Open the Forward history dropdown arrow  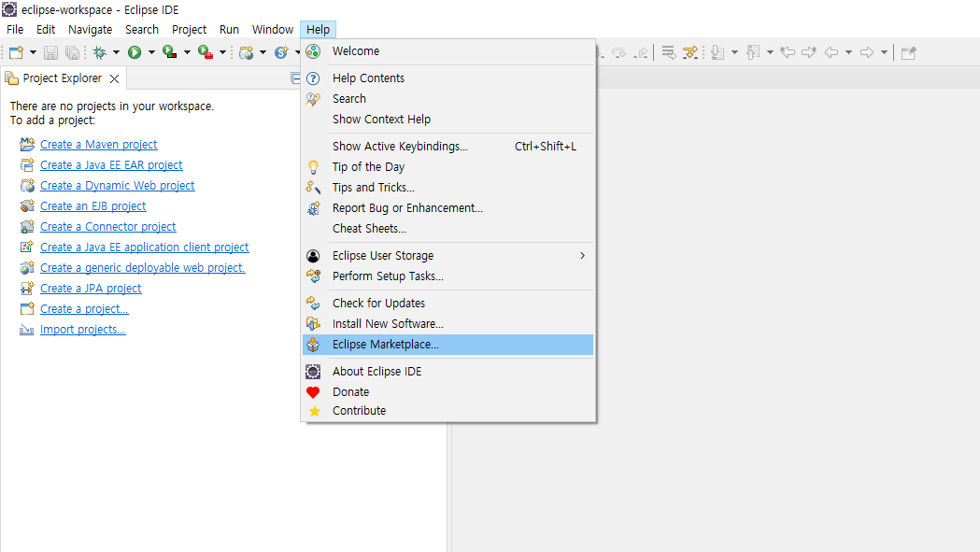click(884, 52)
